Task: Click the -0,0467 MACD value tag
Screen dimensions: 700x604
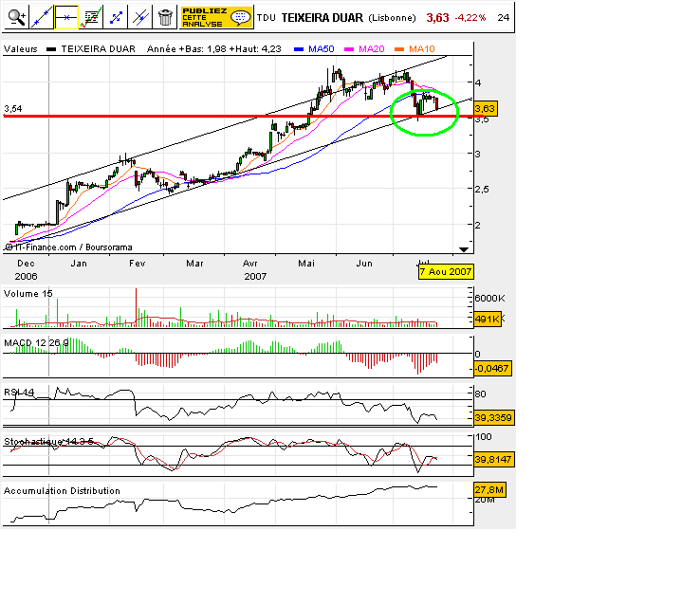Action: (x=492, y=368)
